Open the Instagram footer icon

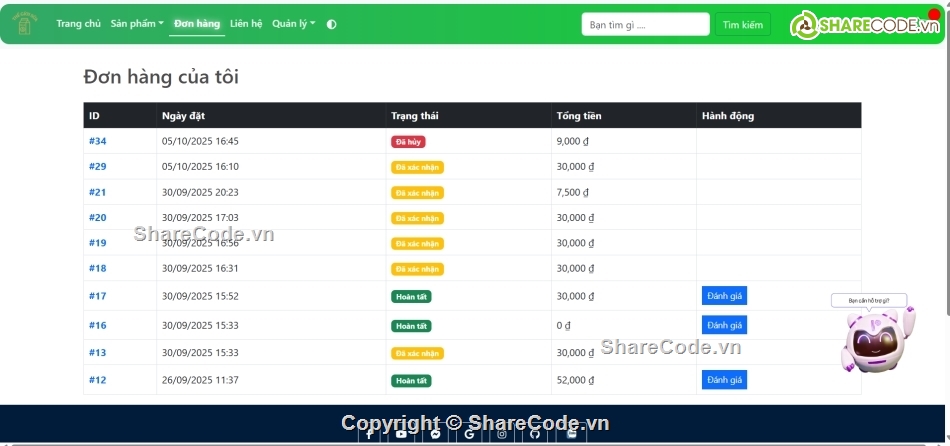point(502,433)
